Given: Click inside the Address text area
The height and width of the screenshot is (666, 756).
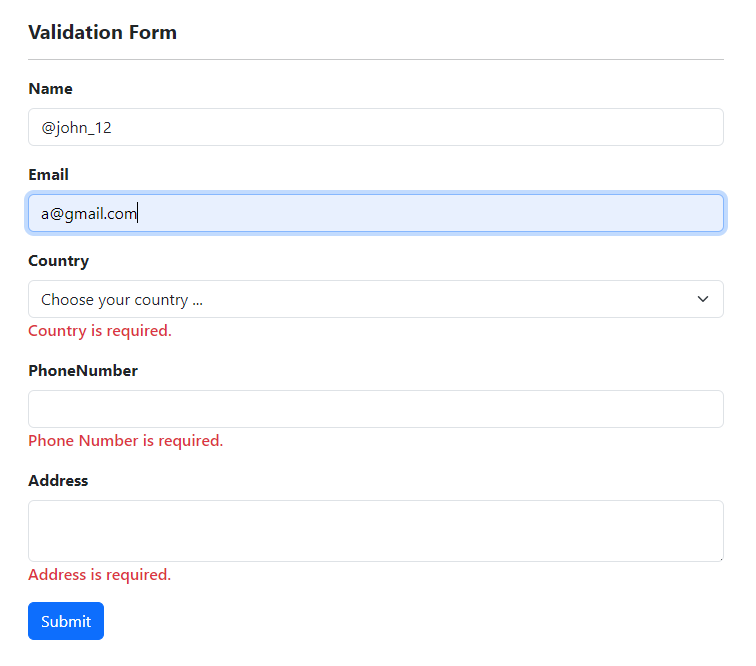Looking at the screenshot, I should [375, 530].
